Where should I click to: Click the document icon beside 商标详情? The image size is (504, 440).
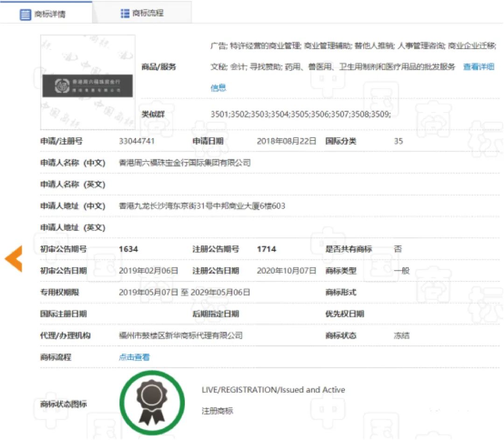click(x=25, y=14)
